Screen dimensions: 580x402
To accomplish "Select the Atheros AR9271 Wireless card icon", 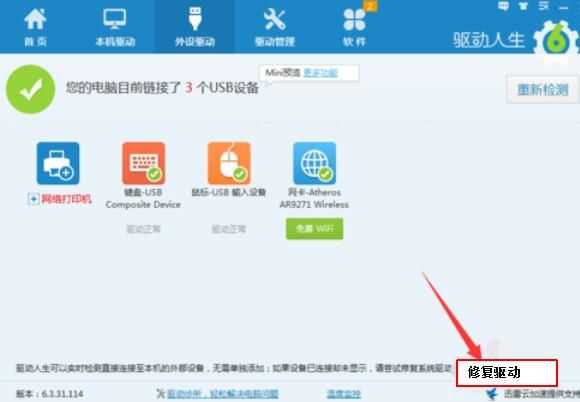I will 314,163.
